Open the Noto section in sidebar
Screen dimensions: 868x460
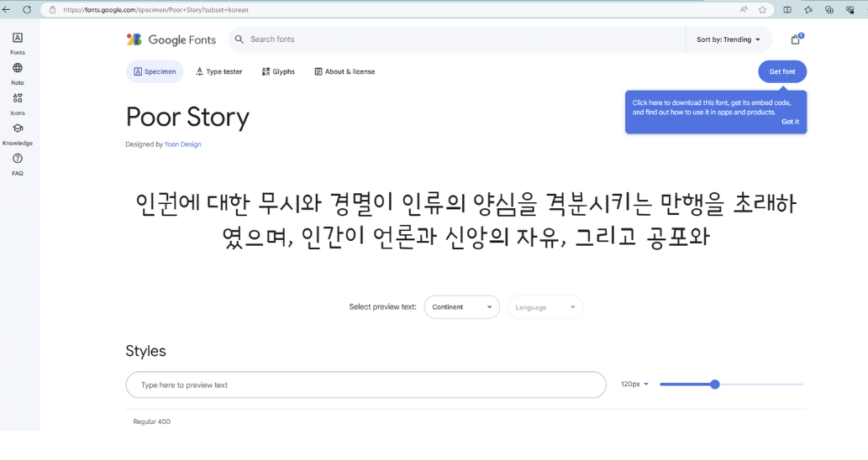(18, 74)
